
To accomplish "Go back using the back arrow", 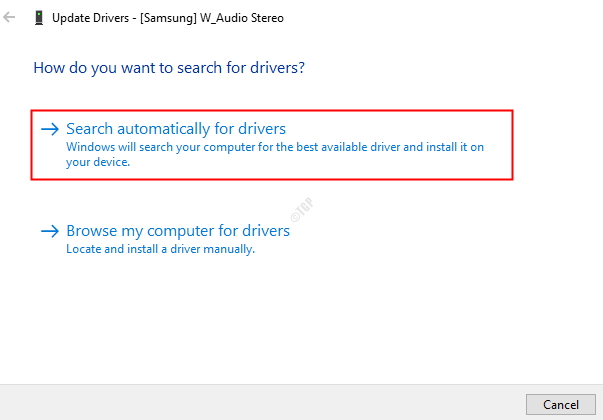I will 9,17.
